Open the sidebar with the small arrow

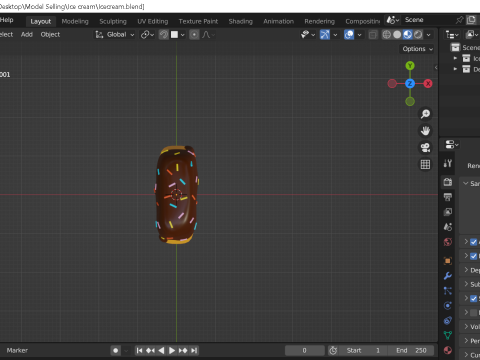coord(436,68)
